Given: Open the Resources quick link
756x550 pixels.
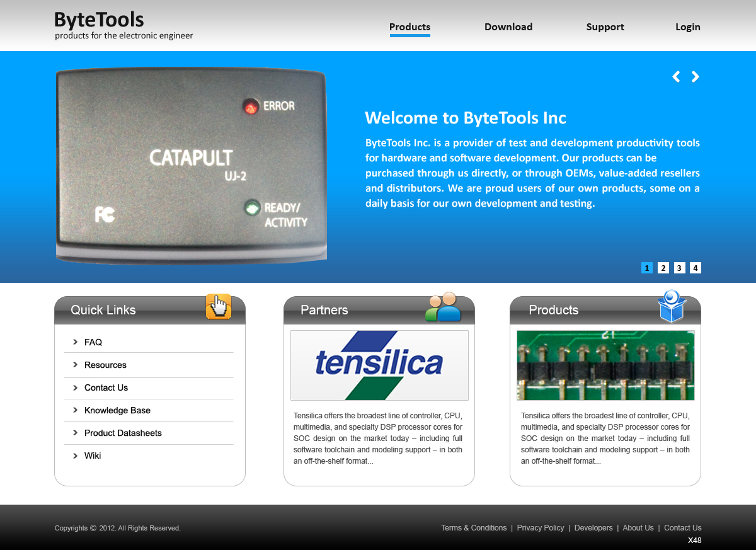Looking at the screenshot, I should coord(105,365).
